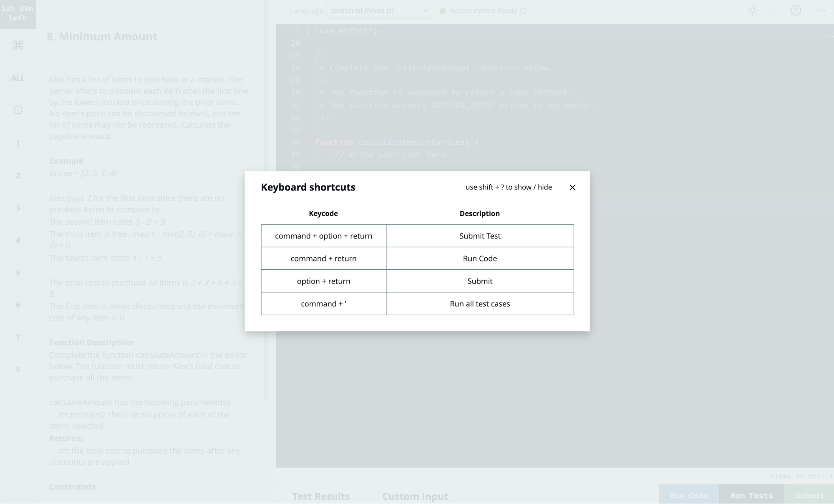Click the 'Returns:' heading in problem statement
834x504 pixels.
click(x=66, y=439)
